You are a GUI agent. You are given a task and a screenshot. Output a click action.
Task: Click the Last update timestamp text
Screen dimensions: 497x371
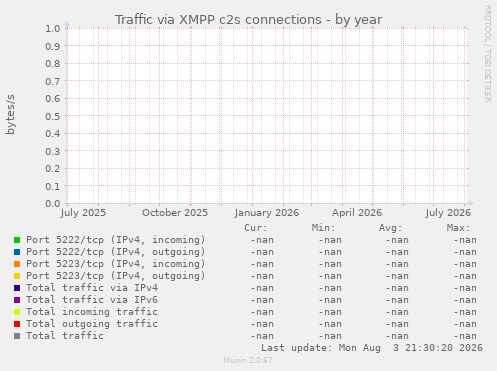point(372,348)
